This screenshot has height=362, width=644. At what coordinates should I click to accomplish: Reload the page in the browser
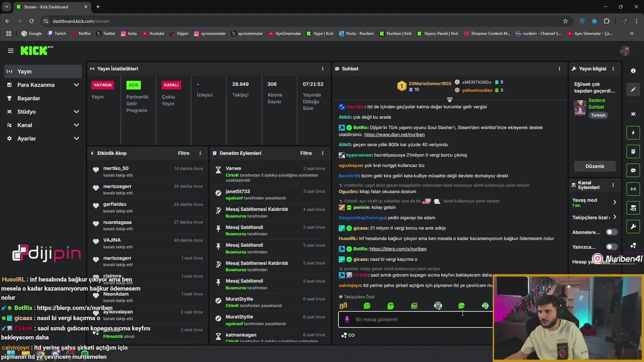coord(31,21)
